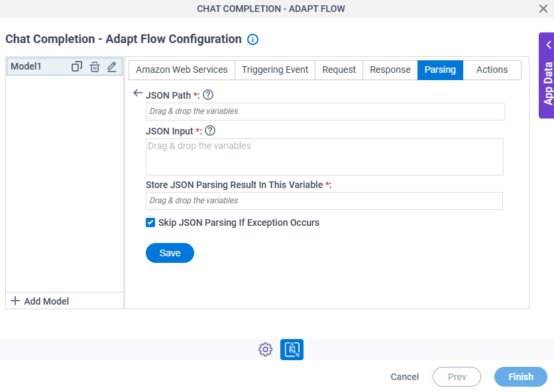Uncheck Skip JSON Parsing If Exception Occurs

[150, 222]
